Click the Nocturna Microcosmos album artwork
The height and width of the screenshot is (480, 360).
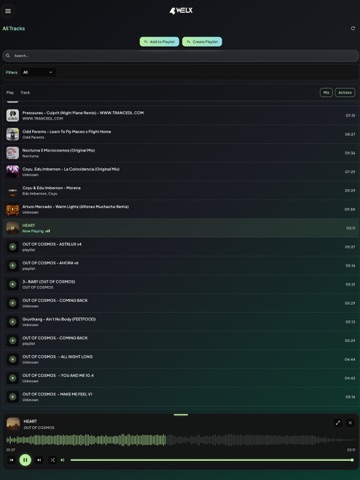pyautogui.click(x=13, y=153)
